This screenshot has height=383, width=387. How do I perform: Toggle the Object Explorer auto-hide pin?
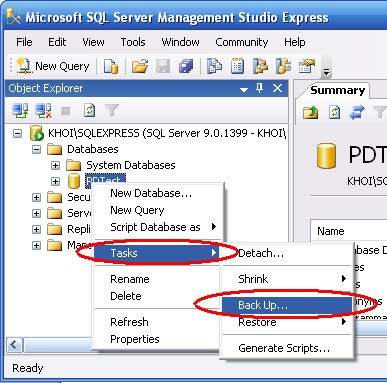pyautogui.click(x=259, y=88)
